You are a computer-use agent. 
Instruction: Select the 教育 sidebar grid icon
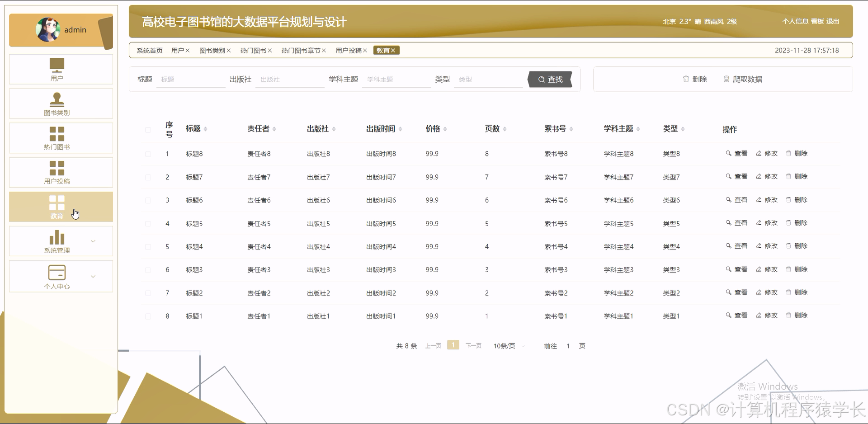coord(57,203)
